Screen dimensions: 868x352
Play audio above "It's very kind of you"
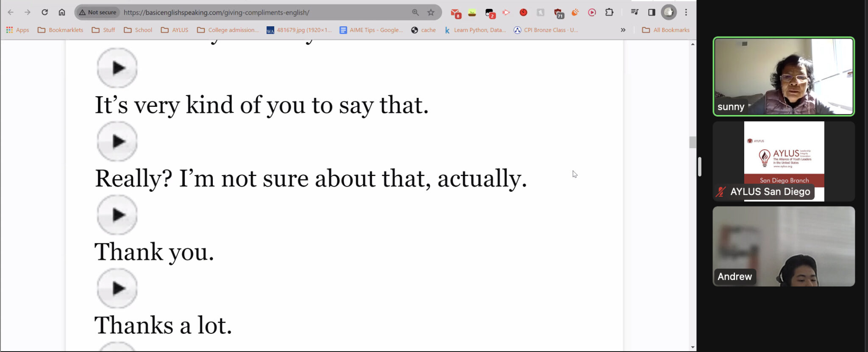pyautogui.click(x=117, y=68)
